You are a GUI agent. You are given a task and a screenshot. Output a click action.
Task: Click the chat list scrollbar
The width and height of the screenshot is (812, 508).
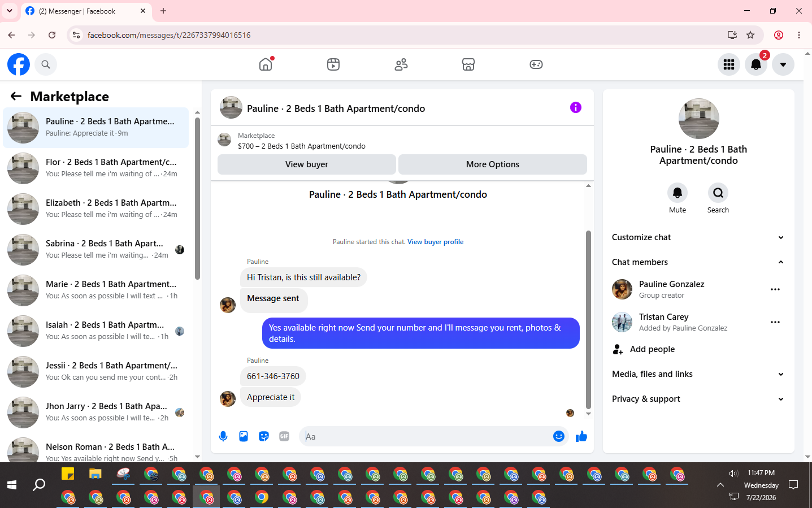[x=197, y=198]
